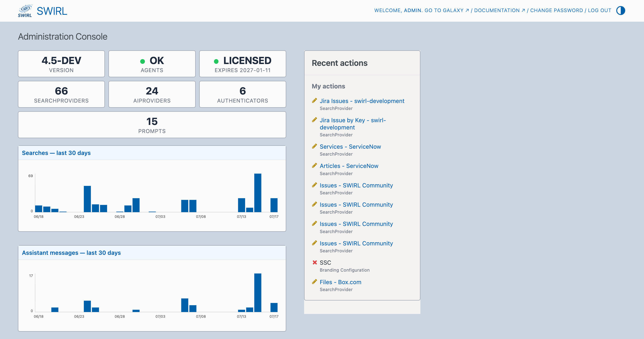Open the Go to Galaxy link
Image resolution: width=644 pixels, height=339 pixels.
point(447,11)
